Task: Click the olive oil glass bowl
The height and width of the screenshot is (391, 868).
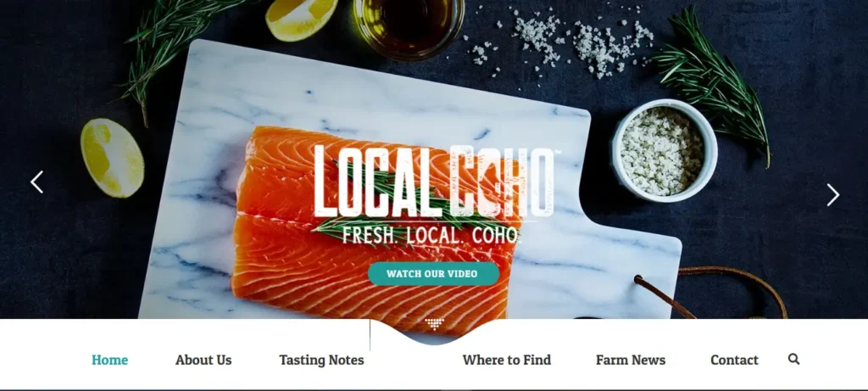Action: pos(409,25)
